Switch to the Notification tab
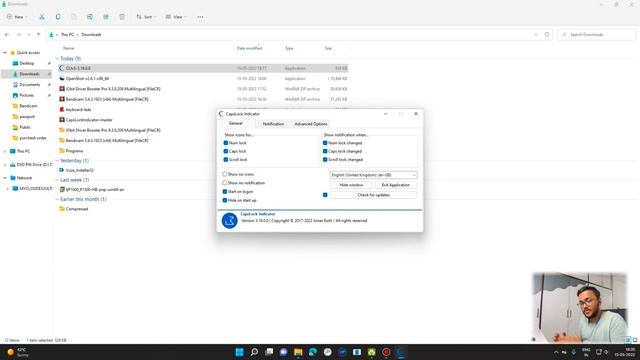Viewport: 640px width, 360px height. 273,124
